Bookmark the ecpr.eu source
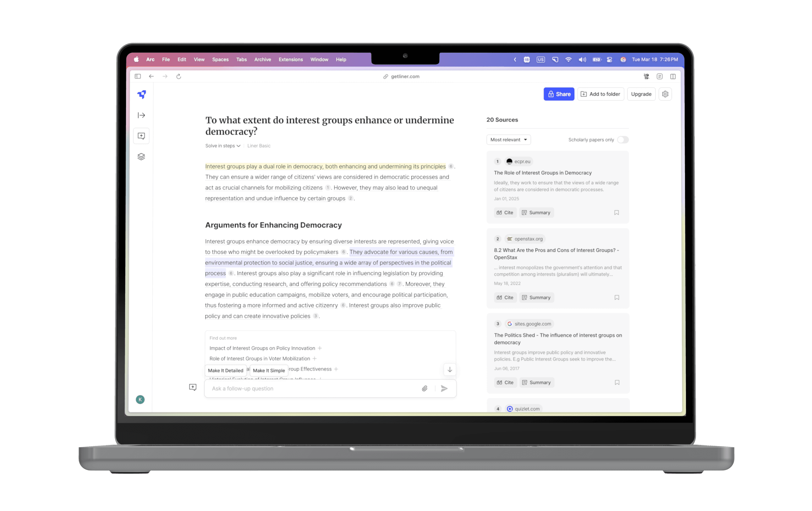Viewport: 812px width, 511px height. pos(617,212)
